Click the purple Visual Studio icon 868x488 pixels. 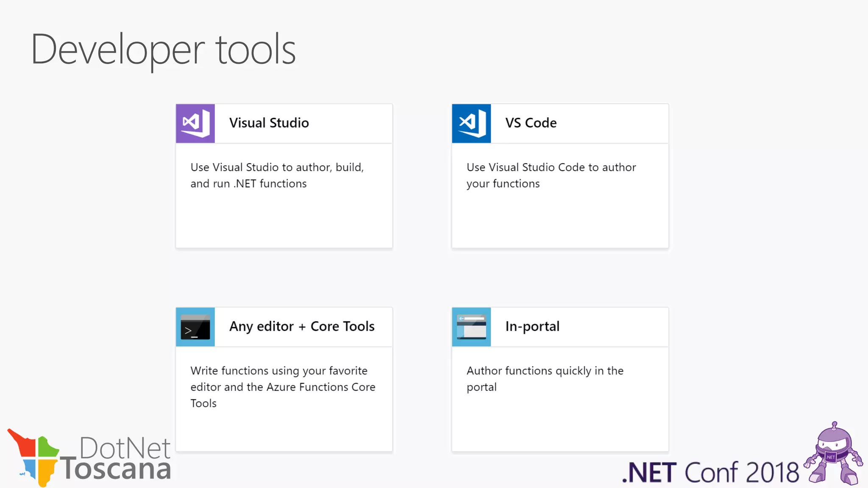(195, 123)
